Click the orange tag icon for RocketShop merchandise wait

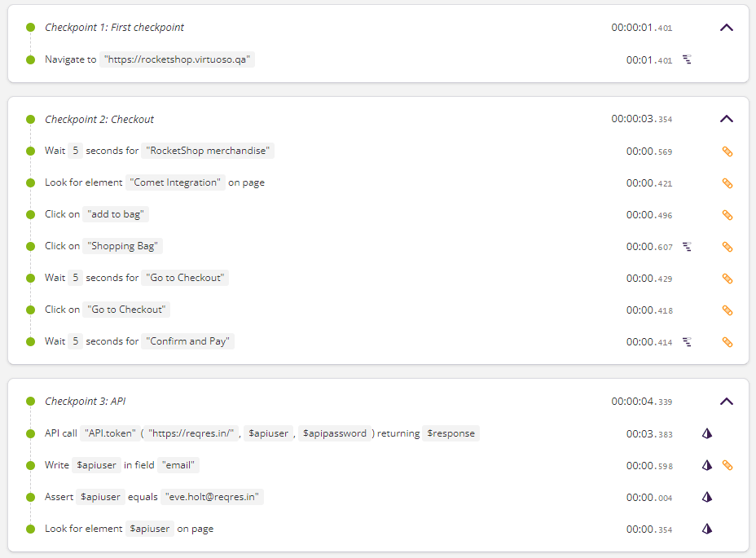coord(727,152)
